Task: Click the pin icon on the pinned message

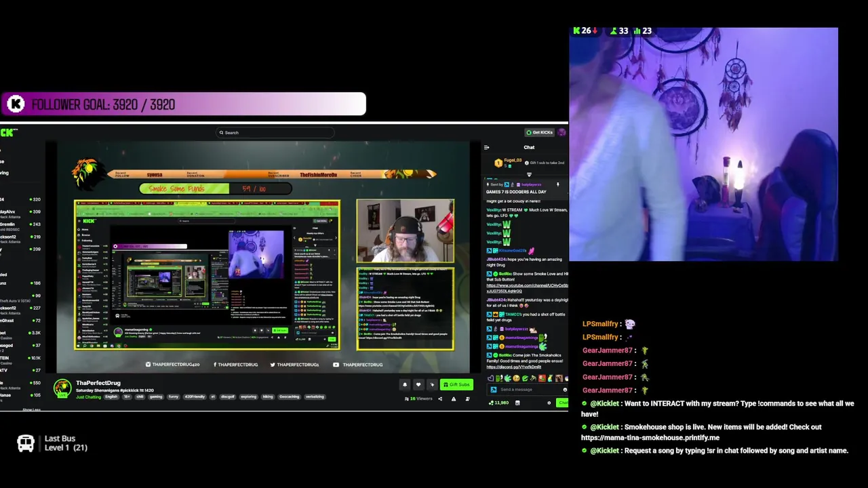Action: (x=557, y=184)
